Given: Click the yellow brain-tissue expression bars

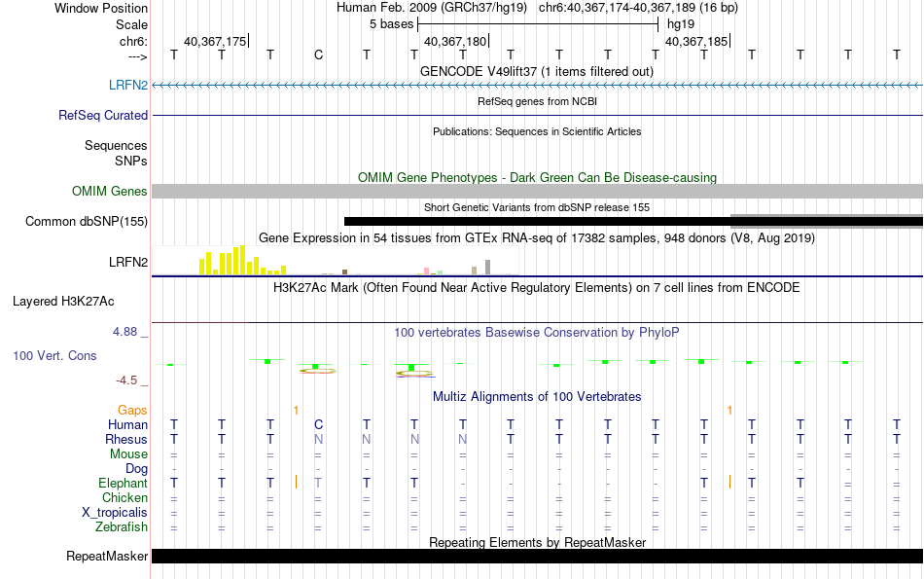Looking at the screenshot, I should click(x=242, y=261).
